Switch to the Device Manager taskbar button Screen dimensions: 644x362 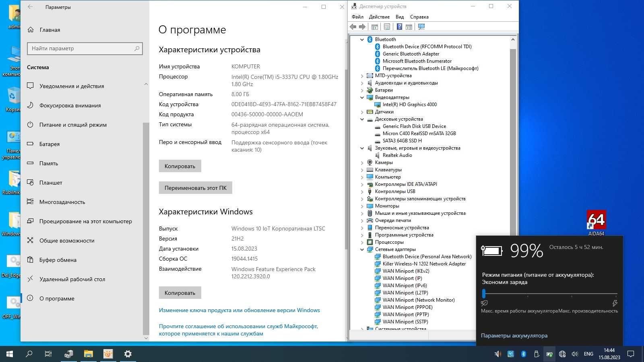(69, 354)
